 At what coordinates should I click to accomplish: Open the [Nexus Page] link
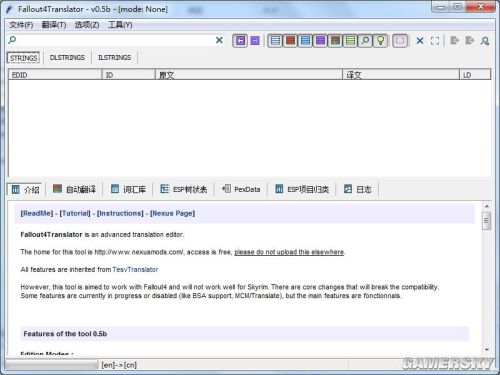[x=172, y=213]
